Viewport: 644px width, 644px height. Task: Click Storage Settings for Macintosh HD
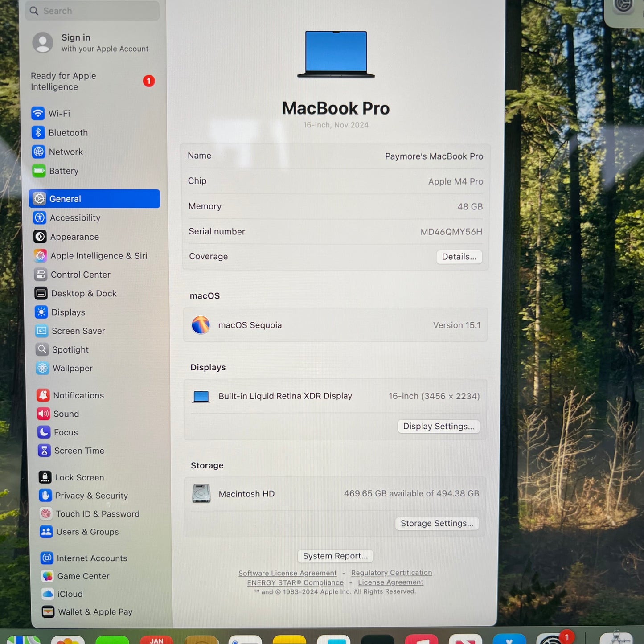point(437,523)
